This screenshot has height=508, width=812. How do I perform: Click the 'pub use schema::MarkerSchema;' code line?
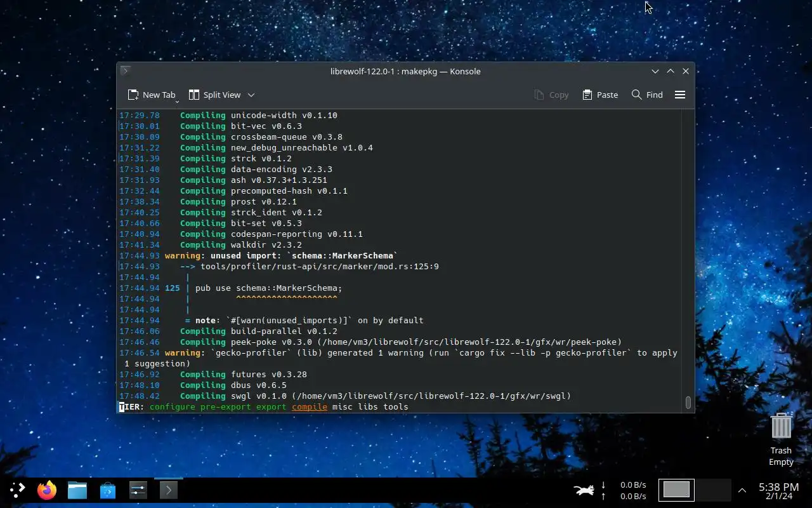(x=269, y=288)
